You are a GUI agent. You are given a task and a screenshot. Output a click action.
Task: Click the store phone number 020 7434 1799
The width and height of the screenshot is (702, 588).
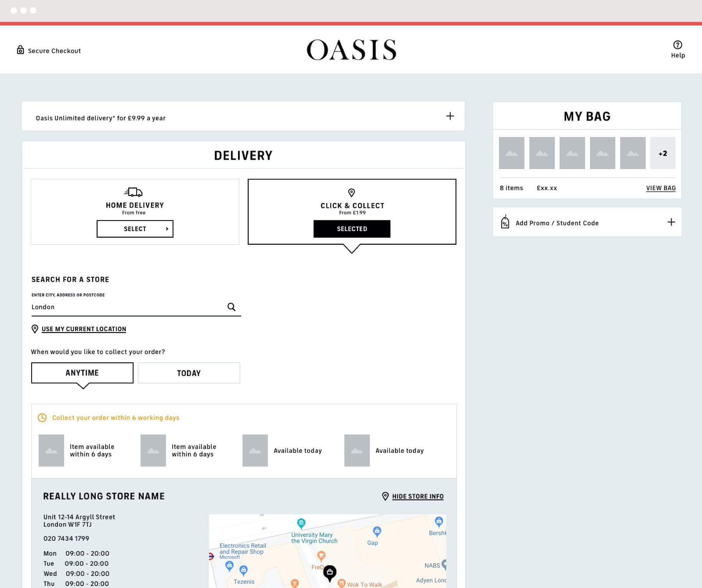66,538
